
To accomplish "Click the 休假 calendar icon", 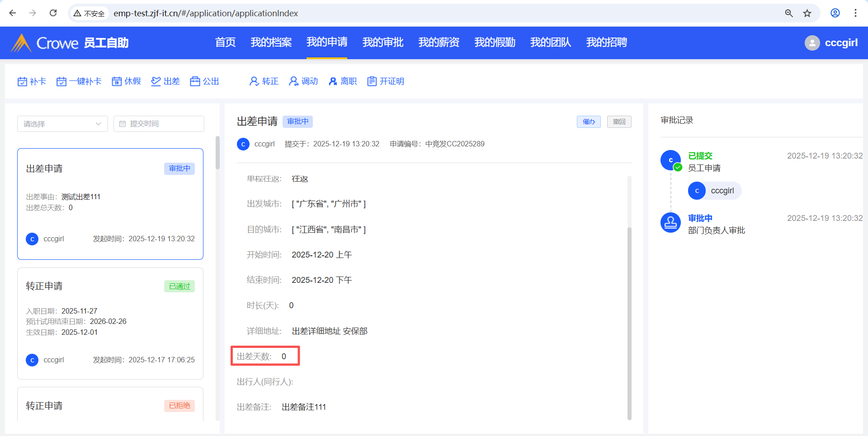I will [117, 81].
